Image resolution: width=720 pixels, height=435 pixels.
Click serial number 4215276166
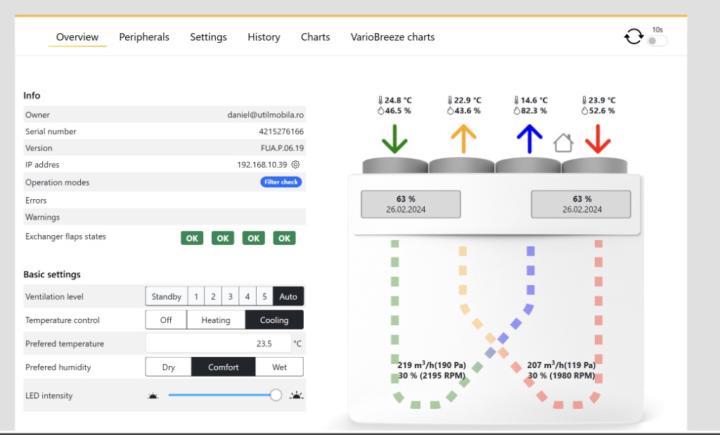281,131
